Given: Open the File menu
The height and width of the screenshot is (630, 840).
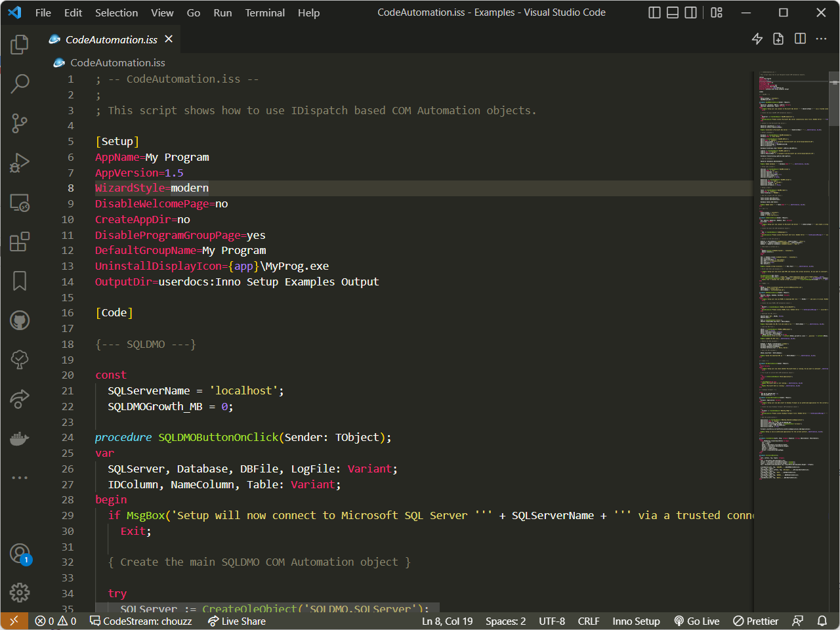Looking at the screenshot, I should pos(43,12).
